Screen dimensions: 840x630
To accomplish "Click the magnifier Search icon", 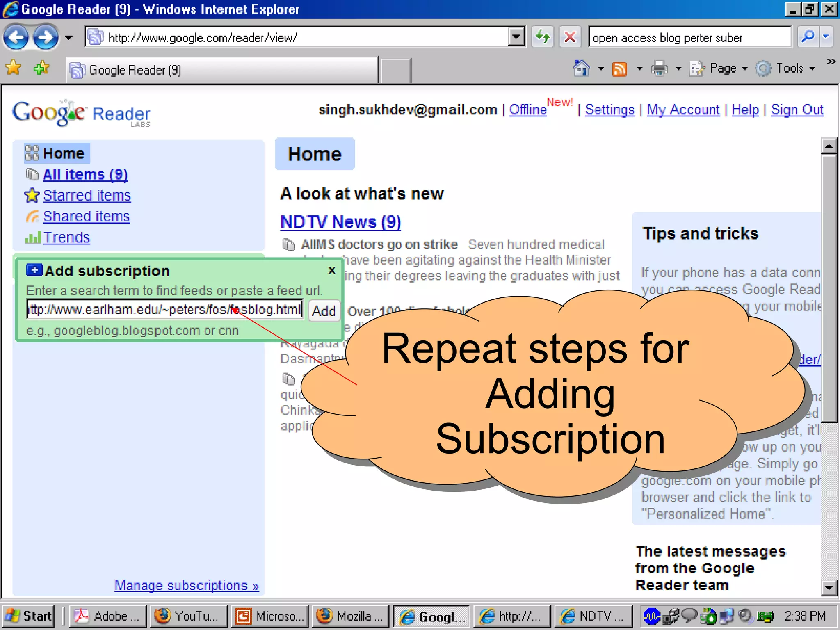I will coord(808,37).
